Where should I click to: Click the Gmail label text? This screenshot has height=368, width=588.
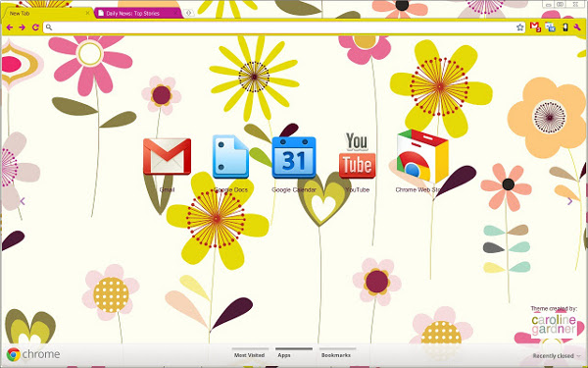point(167,189)
